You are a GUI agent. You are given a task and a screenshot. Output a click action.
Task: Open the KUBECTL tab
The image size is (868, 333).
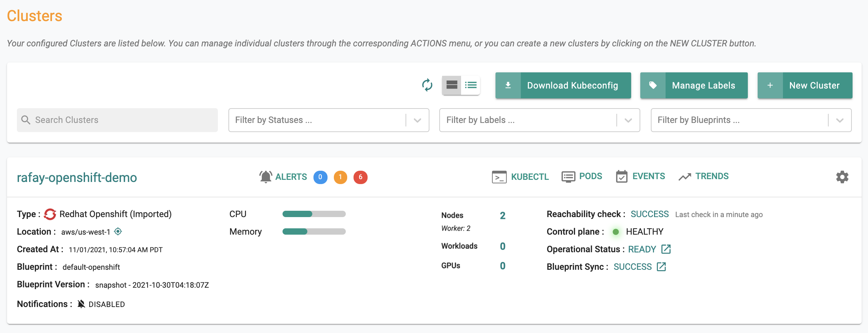coord(530,177)
